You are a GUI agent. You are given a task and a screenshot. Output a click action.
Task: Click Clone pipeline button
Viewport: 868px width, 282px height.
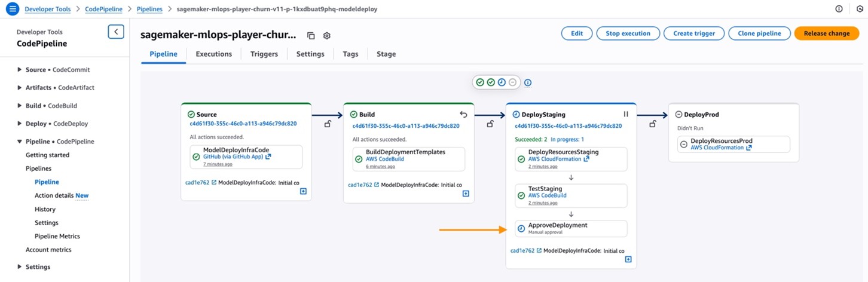tap(759, 33)
